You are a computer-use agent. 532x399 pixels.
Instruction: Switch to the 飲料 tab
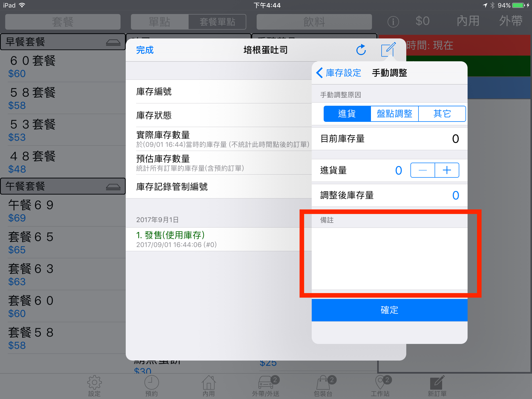coord(314,22)
